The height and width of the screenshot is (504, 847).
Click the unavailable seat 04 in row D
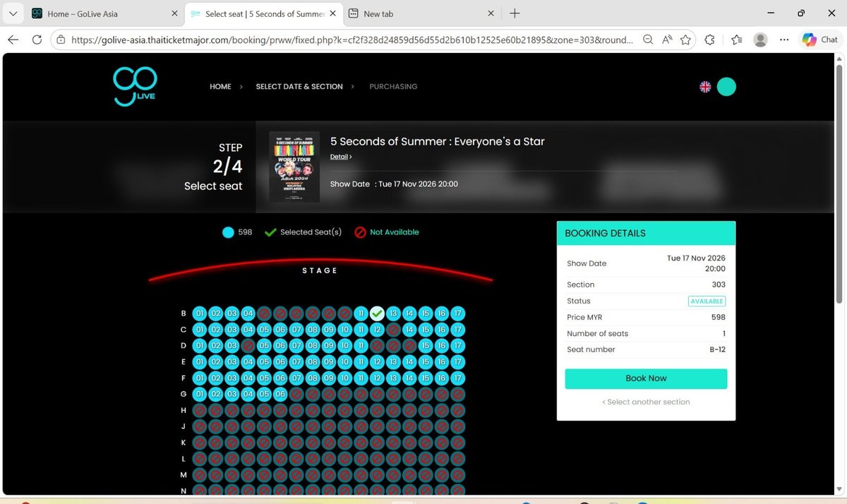pos(248,346)
